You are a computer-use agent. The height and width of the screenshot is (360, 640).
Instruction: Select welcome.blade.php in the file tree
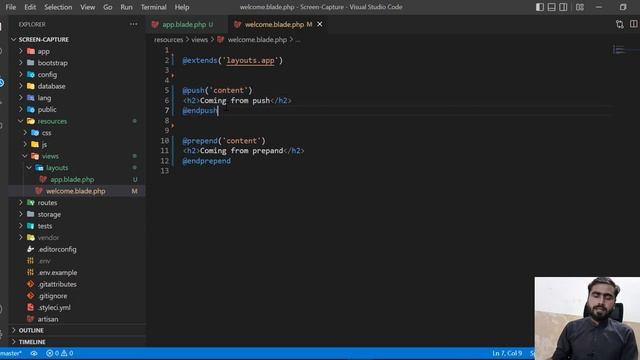76,191
